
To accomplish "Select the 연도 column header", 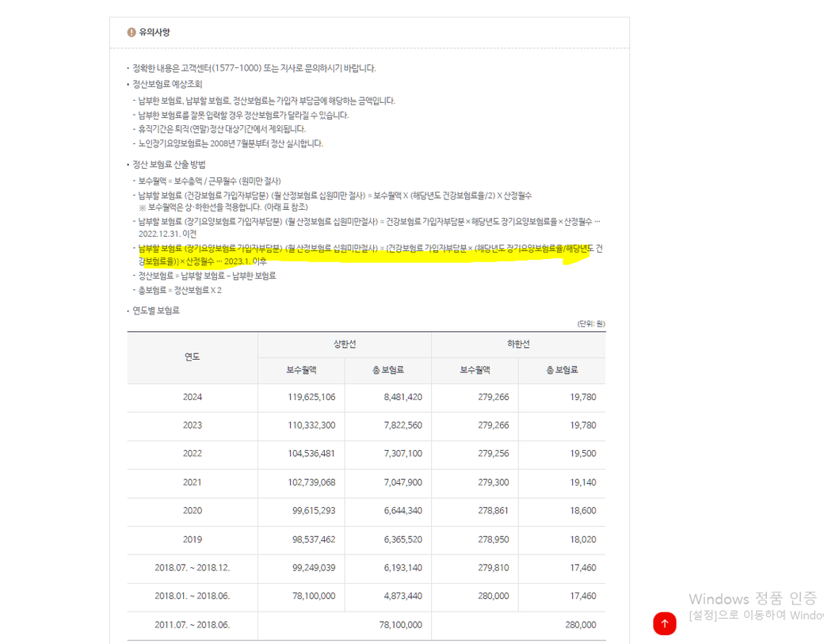I will click(193, 357).
